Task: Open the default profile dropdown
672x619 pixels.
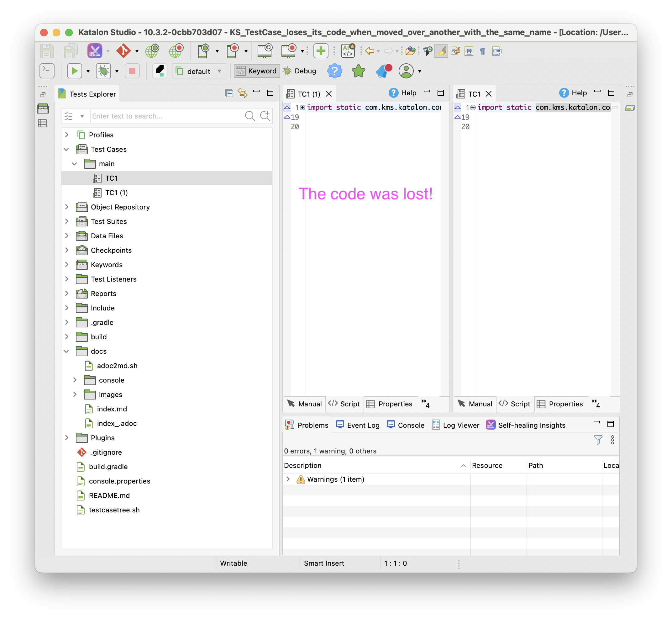Action: 199,71
